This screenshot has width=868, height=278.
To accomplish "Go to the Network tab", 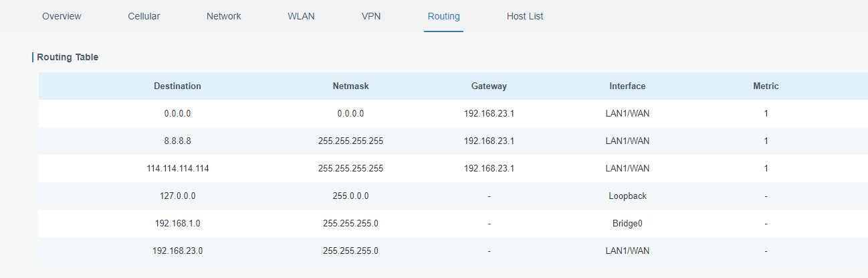I will (x=223, y=16).
